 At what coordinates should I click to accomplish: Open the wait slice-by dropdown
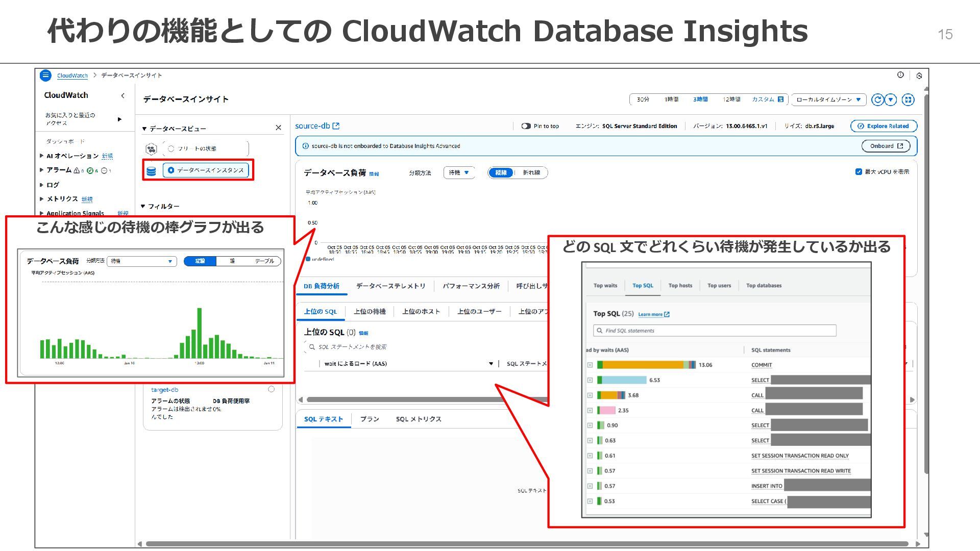point(459,172)
